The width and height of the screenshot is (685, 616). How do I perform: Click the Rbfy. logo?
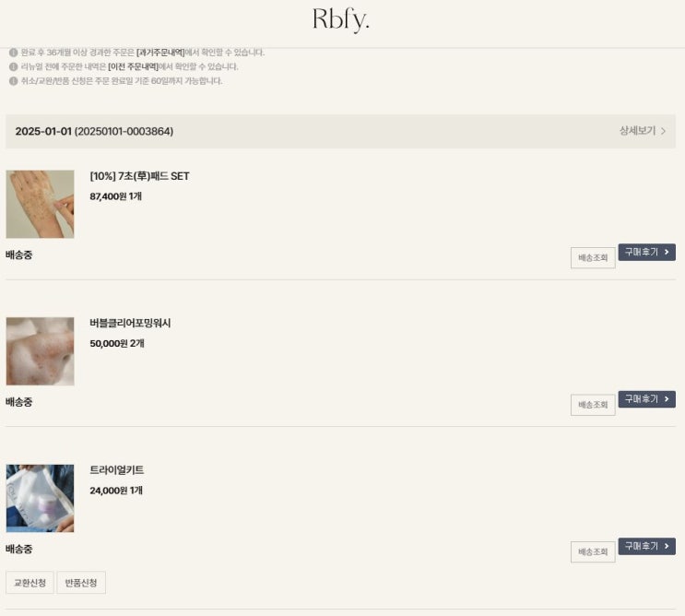pos(341,20)
